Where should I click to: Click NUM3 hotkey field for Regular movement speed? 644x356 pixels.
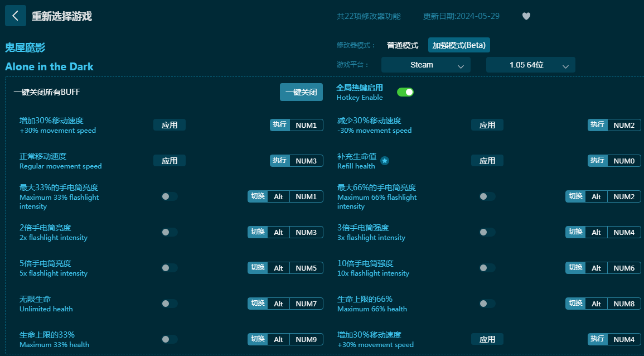tap(307, 161)
